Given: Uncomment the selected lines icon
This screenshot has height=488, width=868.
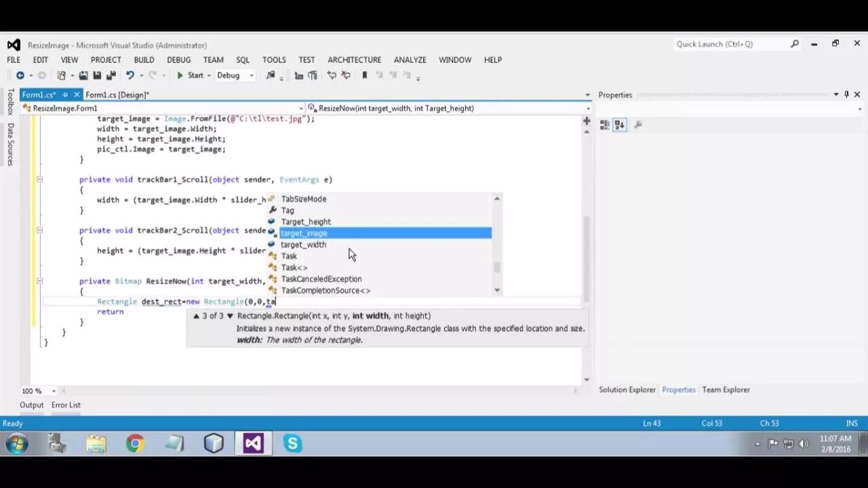Looking at the screenshot, I should 345,75.
